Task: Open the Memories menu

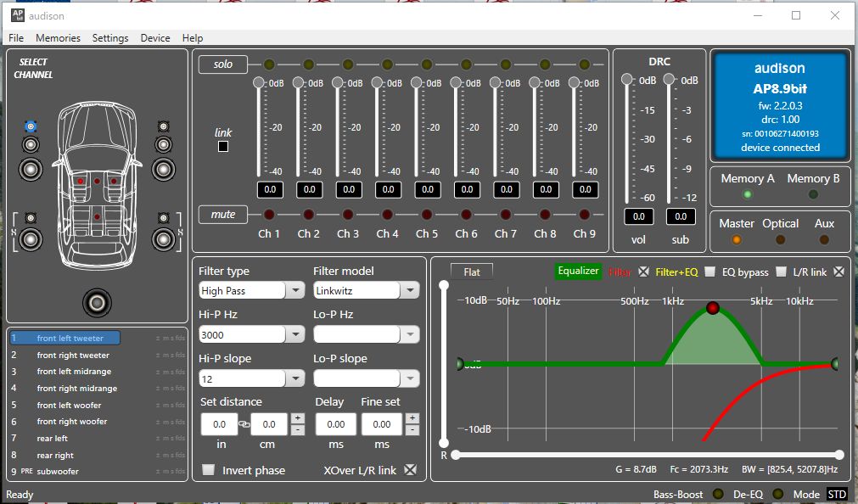Action: click(58, 38)
